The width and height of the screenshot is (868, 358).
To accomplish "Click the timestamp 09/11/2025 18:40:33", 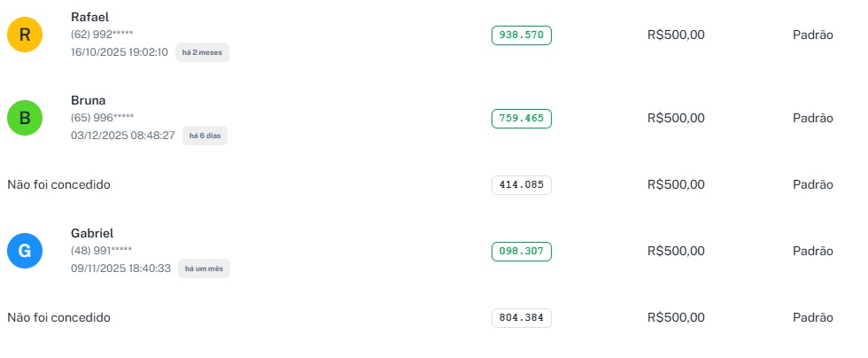I will pos(120,268).
